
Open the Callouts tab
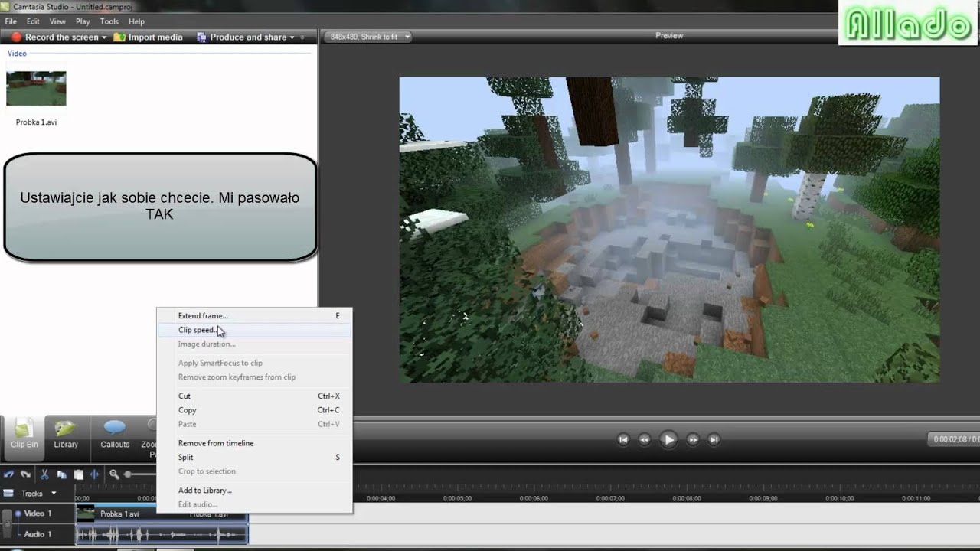(x=115, y=434)
